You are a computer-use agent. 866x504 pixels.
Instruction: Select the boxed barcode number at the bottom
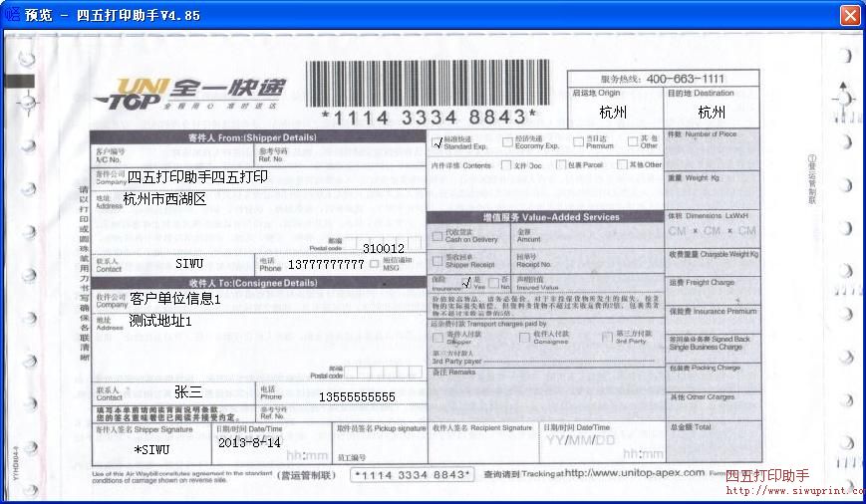(412, 475)
